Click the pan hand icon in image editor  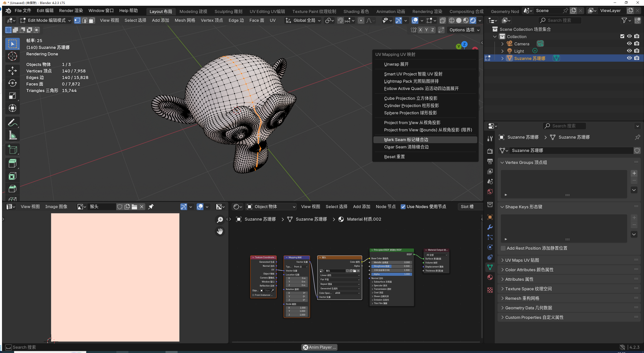[x=220, y=231]
